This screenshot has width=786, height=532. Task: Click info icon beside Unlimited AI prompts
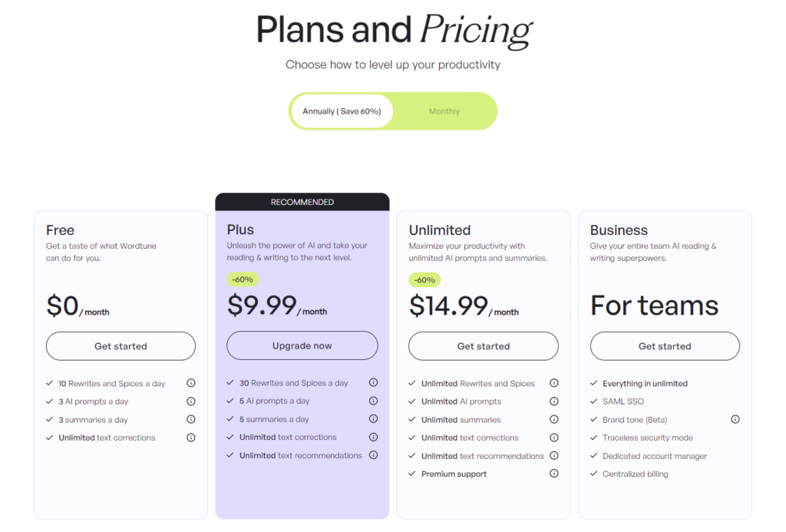[554, 401]
